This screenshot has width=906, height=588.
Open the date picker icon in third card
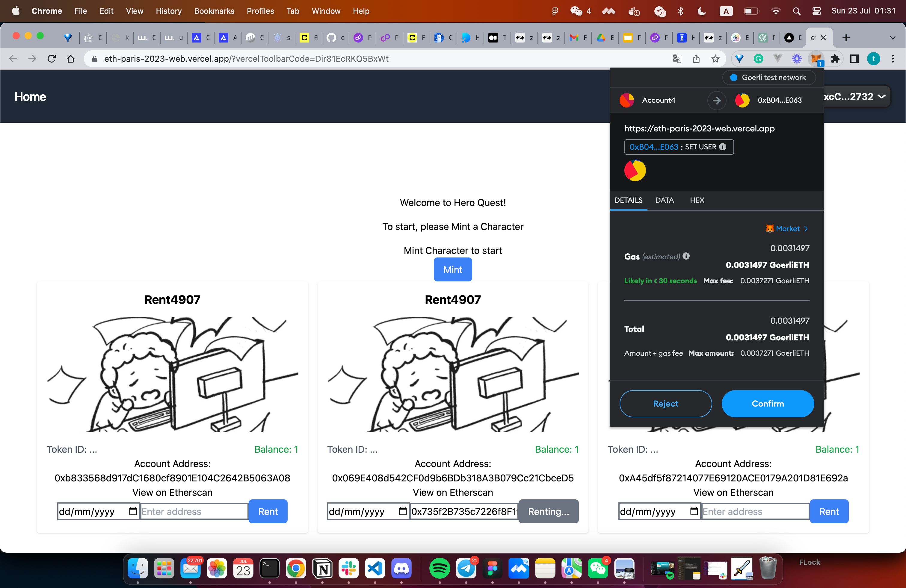(x=694, y=511)
